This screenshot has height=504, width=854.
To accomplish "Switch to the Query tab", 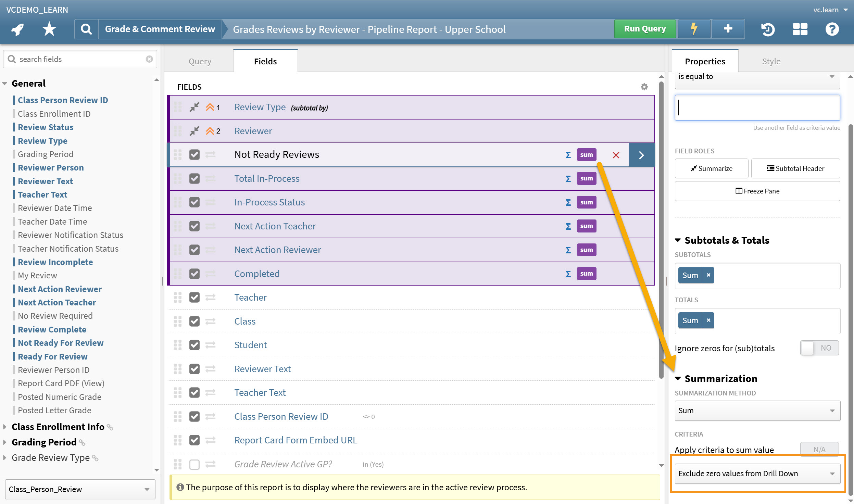I will [x=200, y=61].
